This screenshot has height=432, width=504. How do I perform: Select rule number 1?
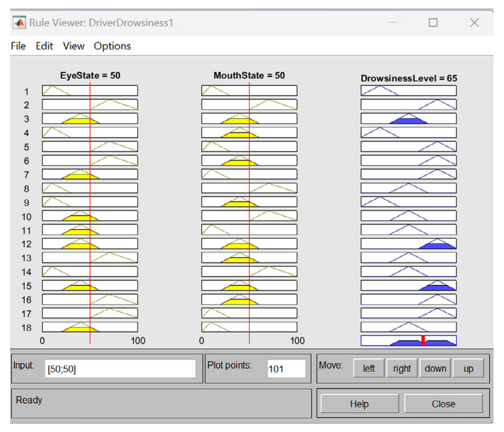[x=27, y=92]
